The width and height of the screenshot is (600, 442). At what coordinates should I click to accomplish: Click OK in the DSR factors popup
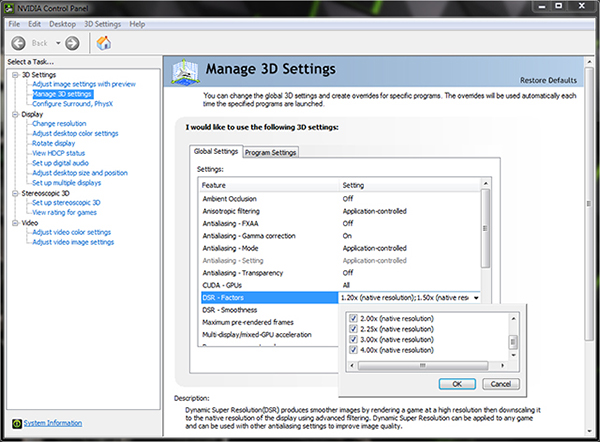[457, 384]
